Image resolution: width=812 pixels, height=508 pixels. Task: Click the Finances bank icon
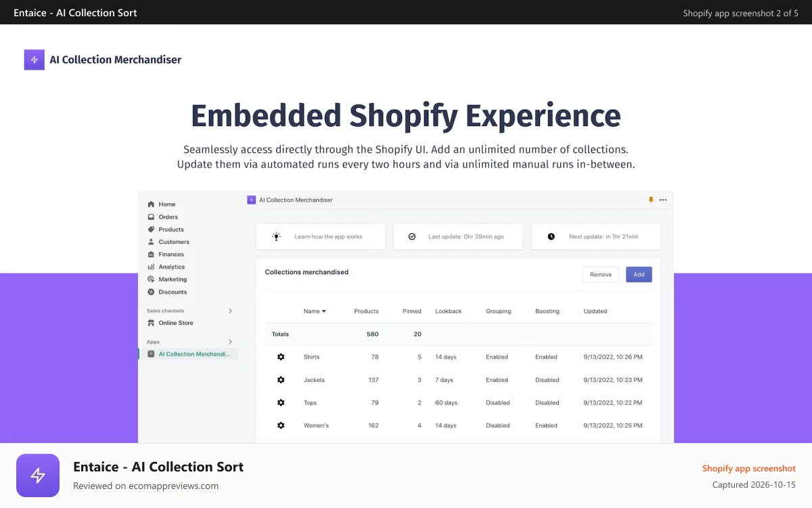(151, 254)
